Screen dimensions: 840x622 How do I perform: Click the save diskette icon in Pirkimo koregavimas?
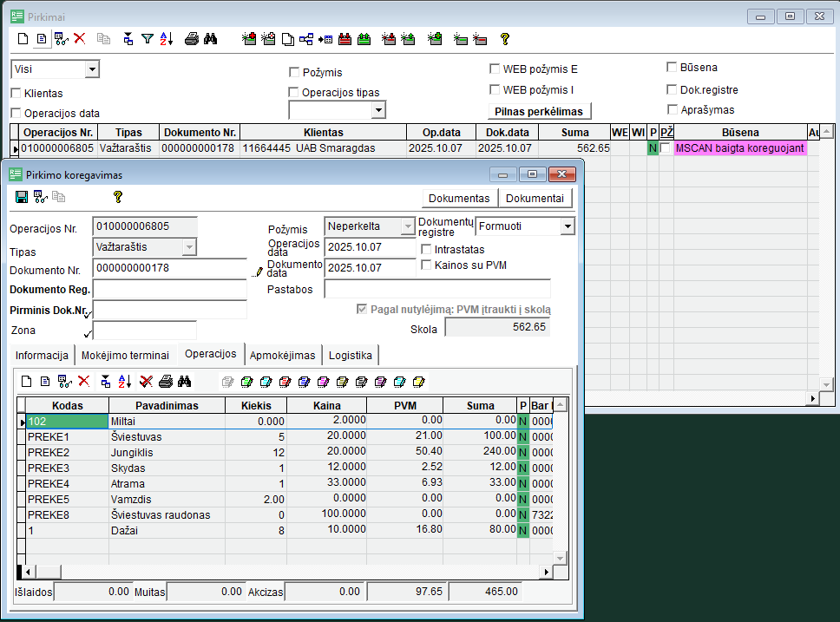click(22, 197)
